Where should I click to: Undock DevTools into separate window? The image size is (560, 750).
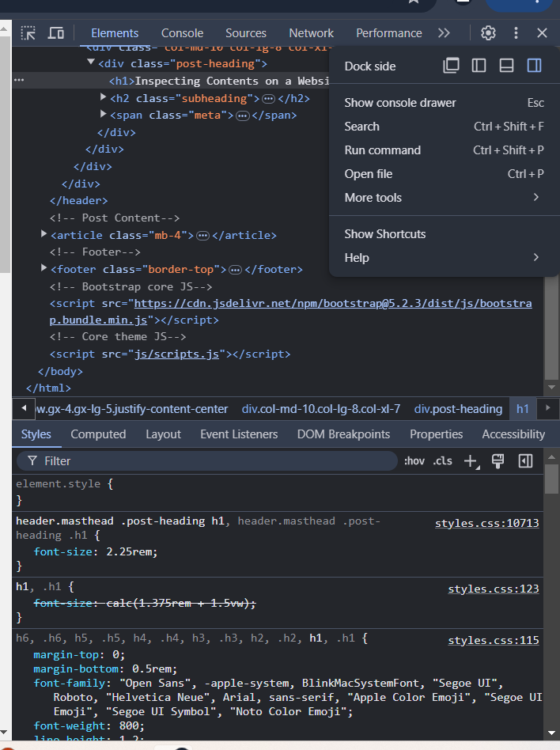[451, 66]
